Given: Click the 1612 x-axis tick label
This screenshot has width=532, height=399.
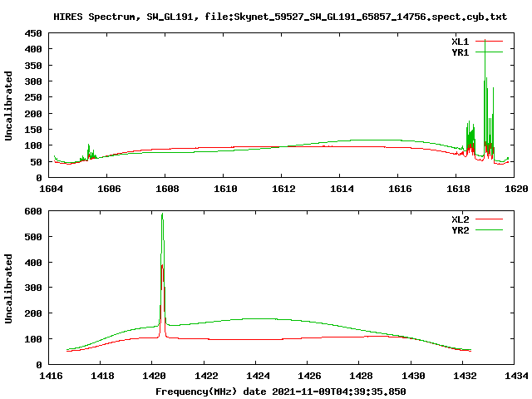Looking at the screenshot, I should coord(283,189).
